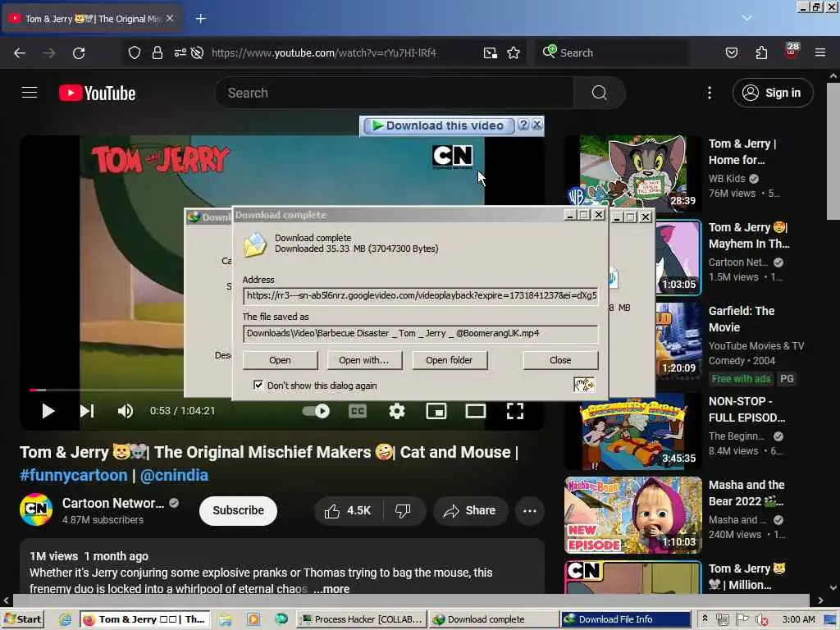Click the drag icon in dialog corner
840x630 pixels.
coord(584,385)
